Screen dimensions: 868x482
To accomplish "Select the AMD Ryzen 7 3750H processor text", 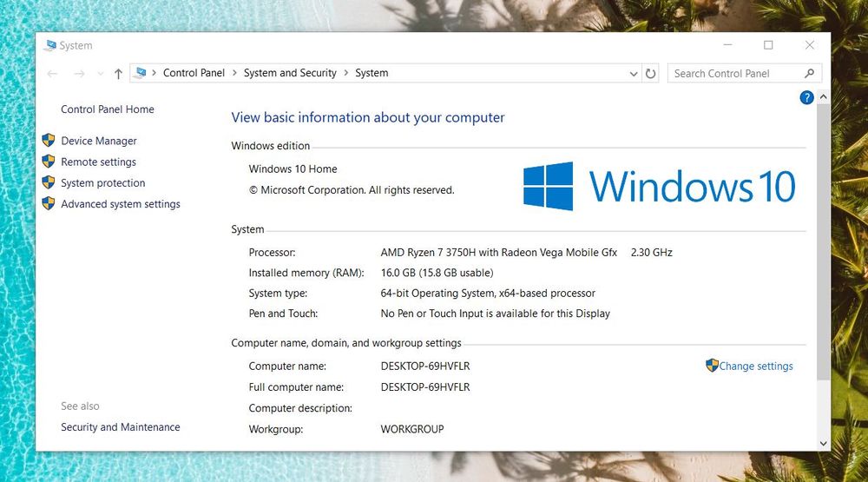I will pos(499,253).
